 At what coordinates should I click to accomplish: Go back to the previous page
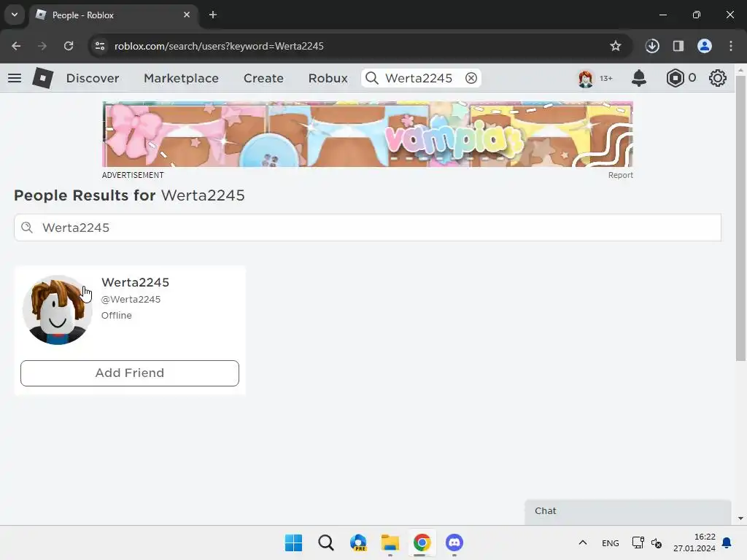click(16, 46)
